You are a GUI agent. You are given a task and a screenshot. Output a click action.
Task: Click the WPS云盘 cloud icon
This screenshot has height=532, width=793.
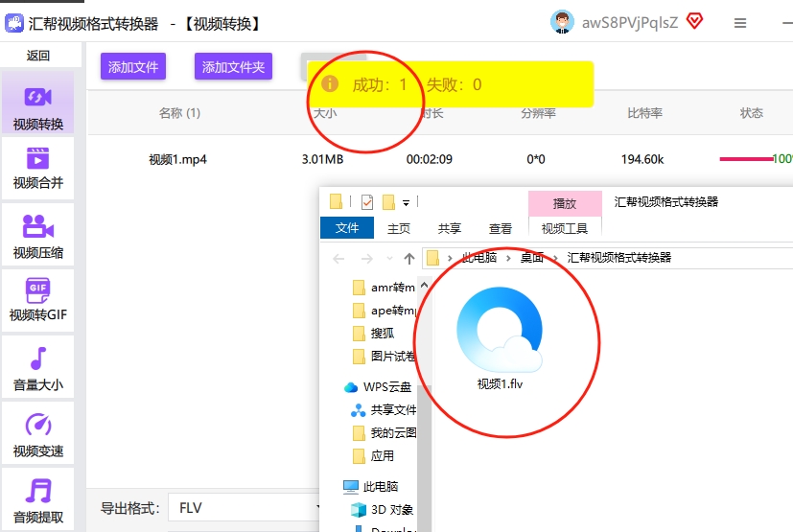[x=351, y=387]
